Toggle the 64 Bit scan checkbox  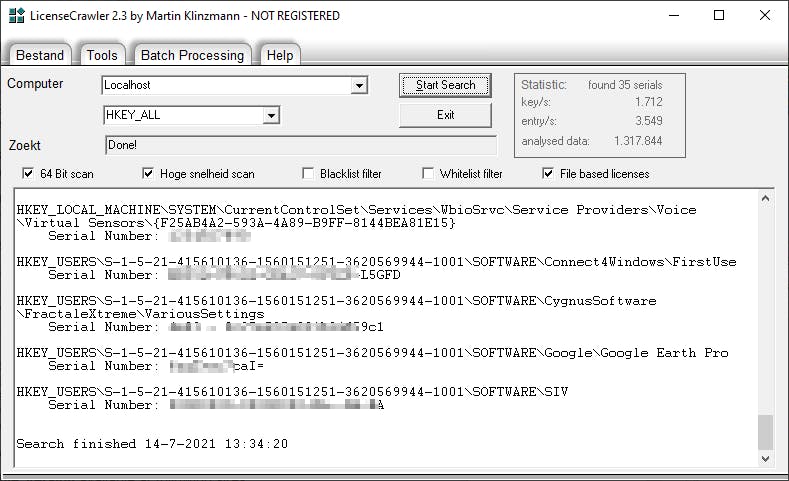pyautogui.click(x=28, y=174)
